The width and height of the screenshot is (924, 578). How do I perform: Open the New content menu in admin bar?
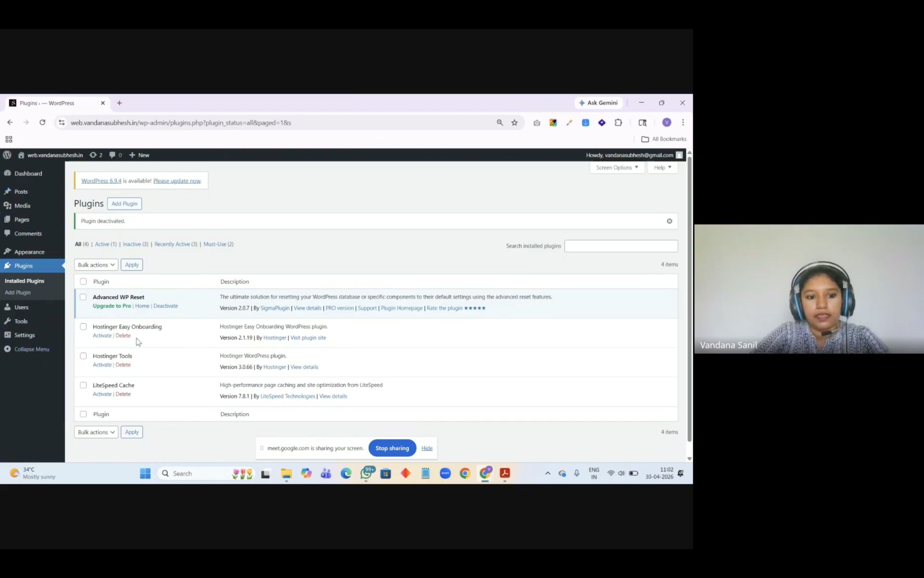coord(139,155)
